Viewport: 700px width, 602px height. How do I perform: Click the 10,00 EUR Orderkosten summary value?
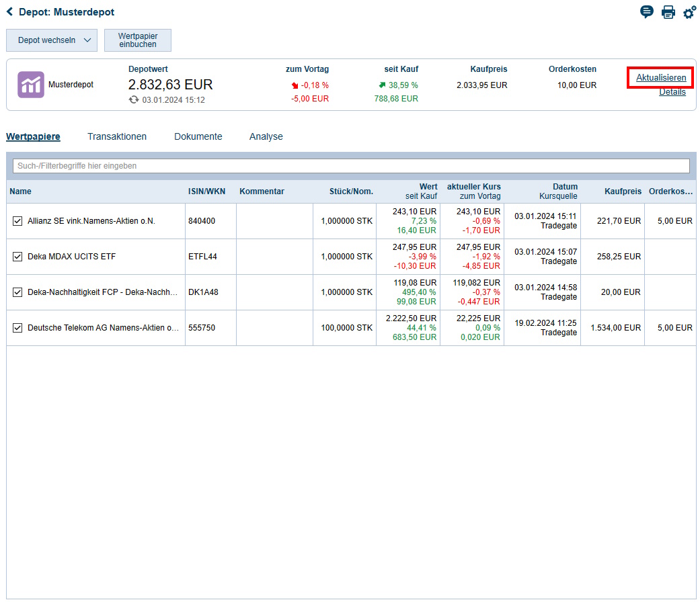(577, 85)
